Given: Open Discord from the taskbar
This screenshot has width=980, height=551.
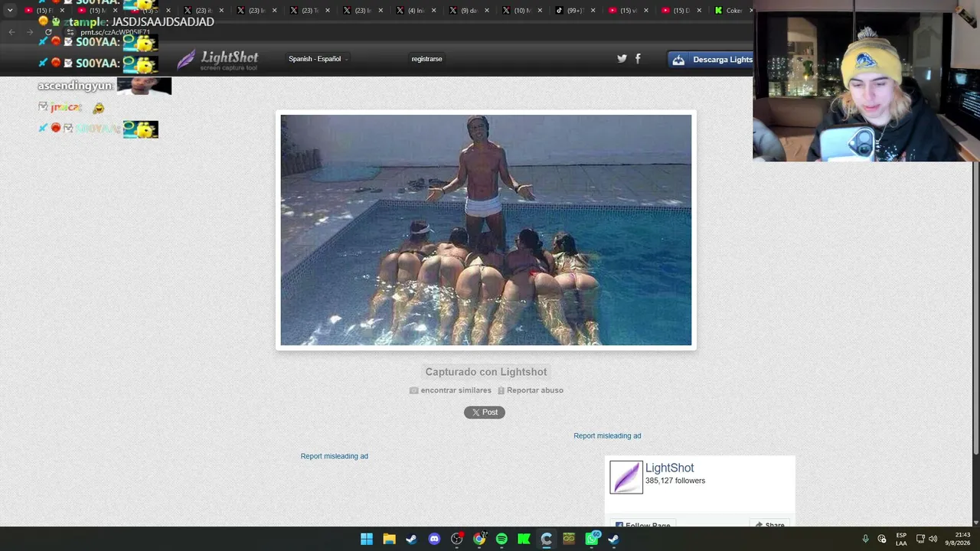Looking at the screenshot, I should (434, 539).
